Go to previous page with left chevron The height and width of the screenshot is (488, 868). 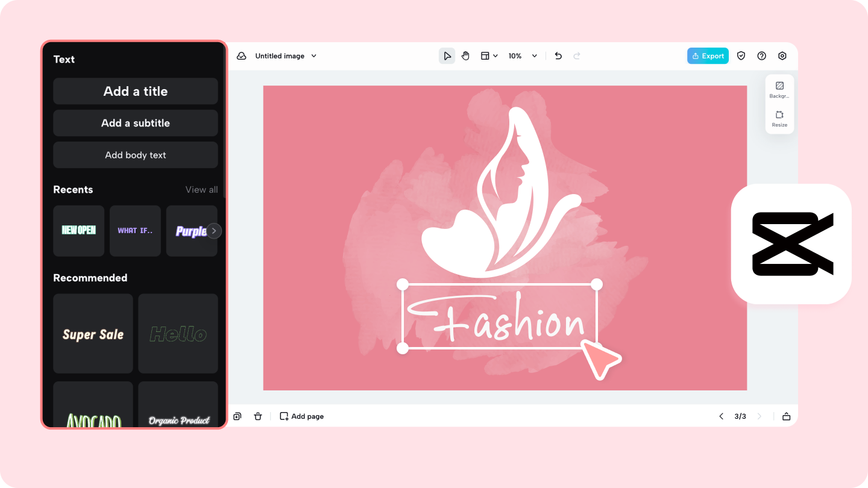coord(721,416)
